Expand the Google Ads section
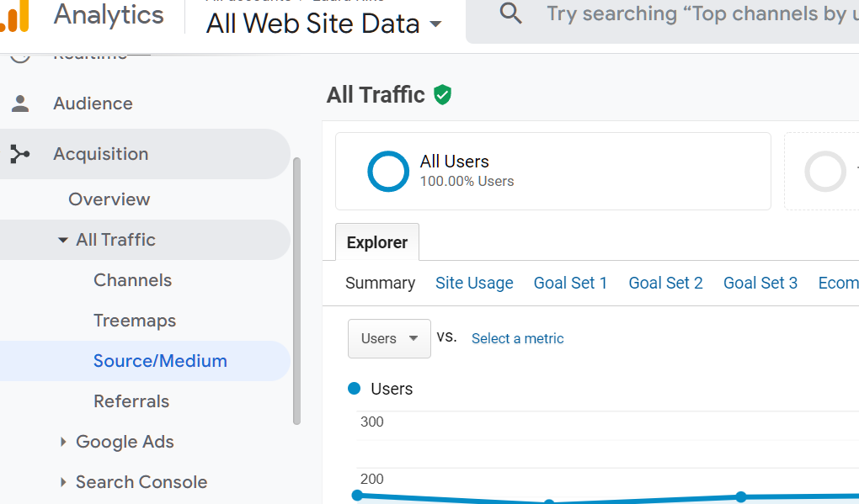Viewport: 859px width, 504px height. [63, 442]
